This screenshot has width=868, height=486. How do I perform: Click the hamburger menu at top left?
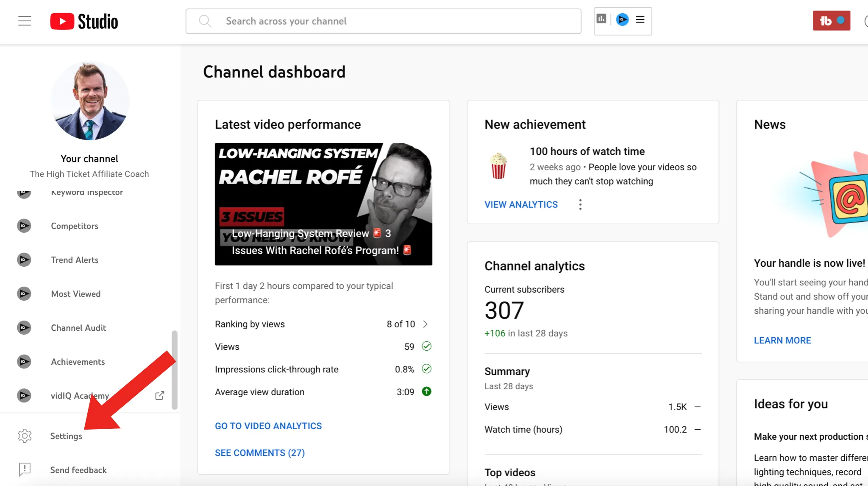click(24, 20)
